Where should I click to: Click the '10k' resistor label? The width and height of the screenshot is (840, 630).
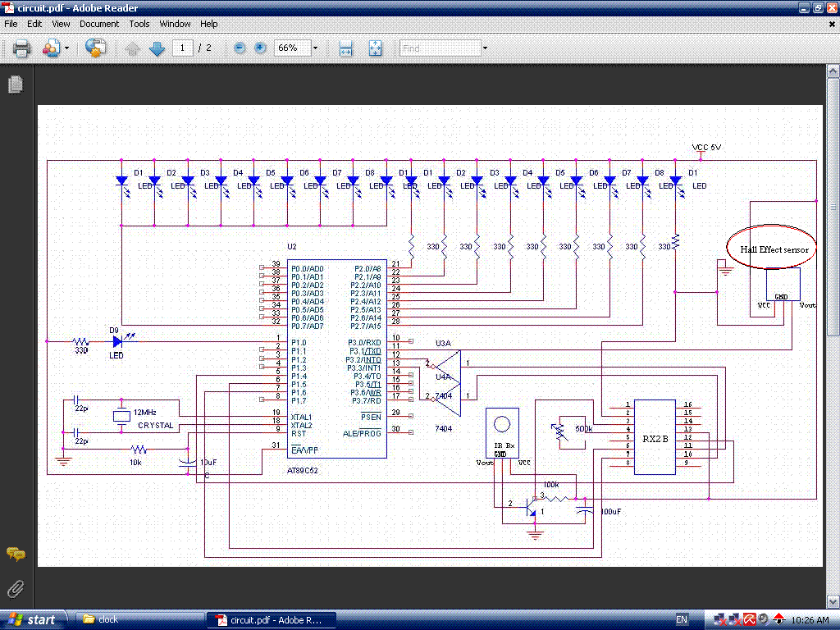click(x=135, y=463)
